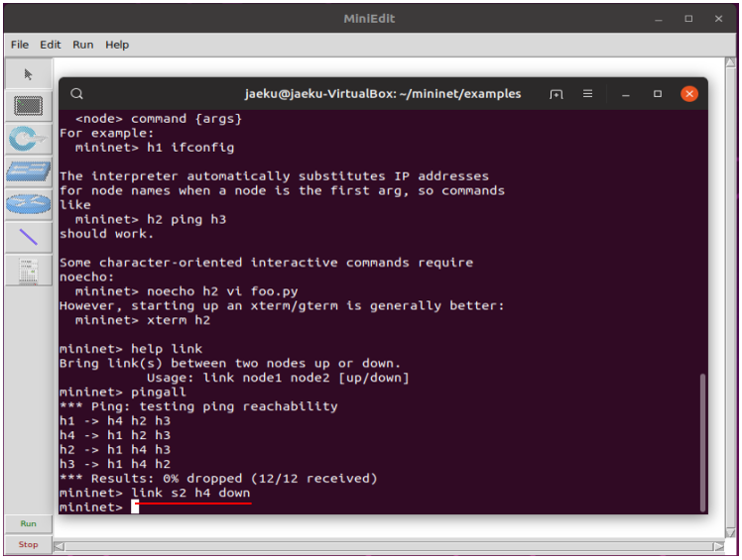Click '*** Ping: testing ping reachability' line
Viewport: 742px width, 560px height.
198,406
